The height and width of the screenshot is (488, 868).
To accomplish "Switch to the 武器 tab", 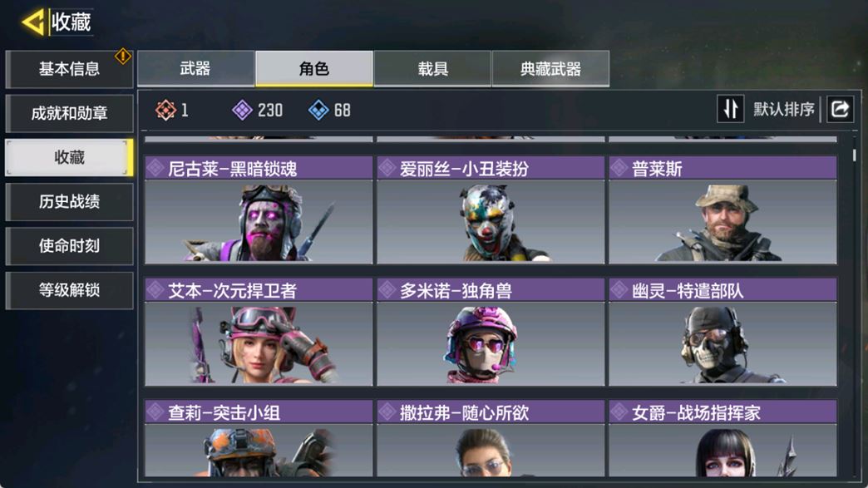I will [x=195, y=69].
